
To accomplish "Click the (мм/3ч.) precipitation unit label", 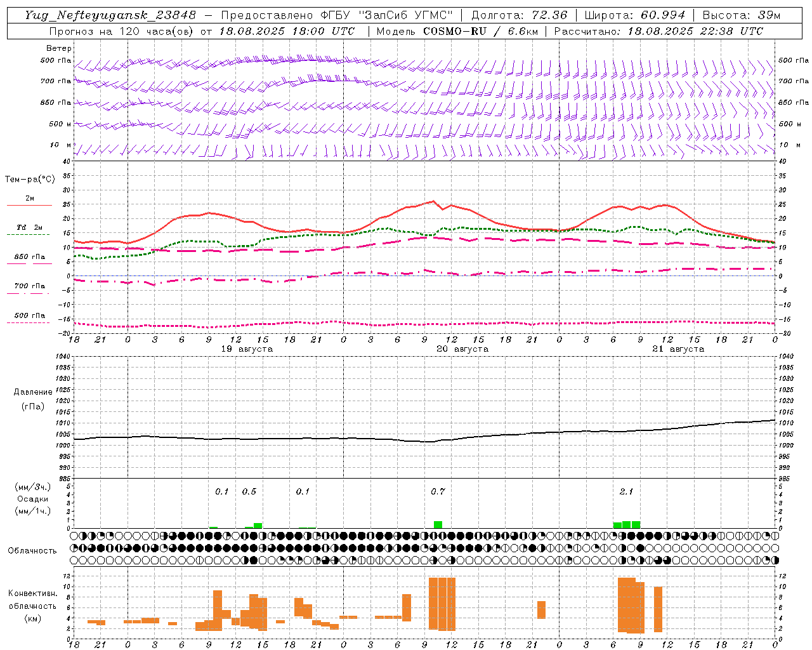I will tap(32, 487).
